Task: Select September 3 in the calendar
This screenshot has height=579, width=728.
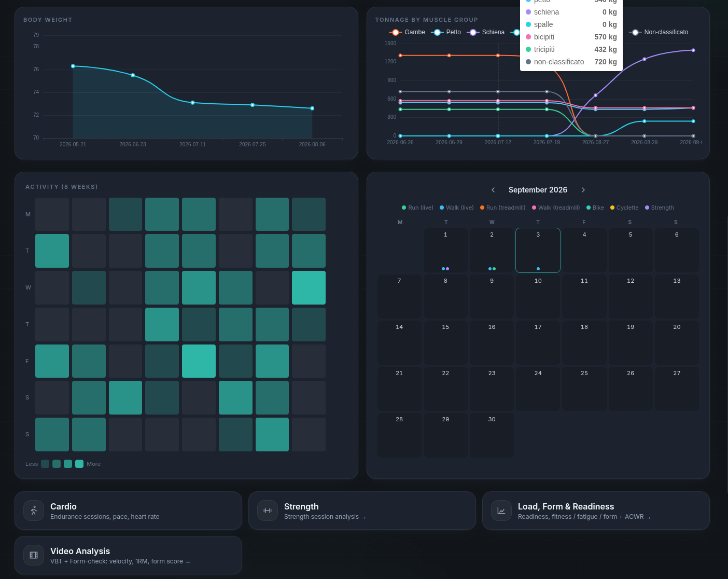Action: pos(538,250)
